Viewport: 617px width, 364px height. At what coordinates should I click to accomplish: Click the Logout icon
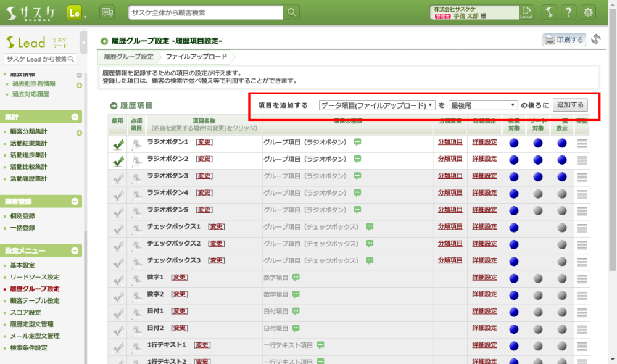point(526,12)
